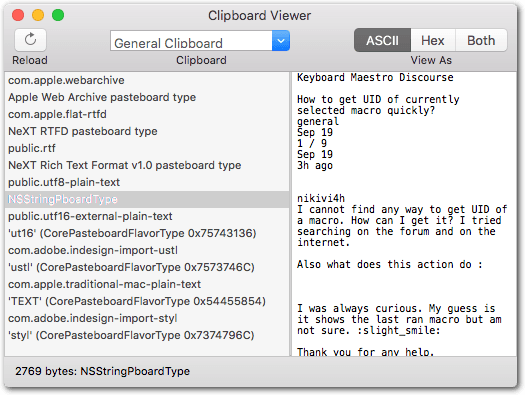Select com.adobe.indesign-import-ustl entry
The height and width of the screenshot is (395, 525).
tap(147, 250)
